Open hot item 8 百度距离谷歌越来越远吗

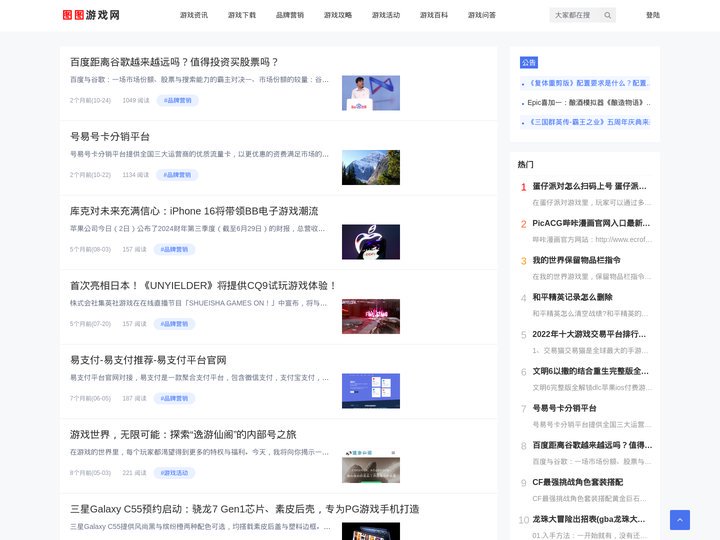(x=592, y=445)
